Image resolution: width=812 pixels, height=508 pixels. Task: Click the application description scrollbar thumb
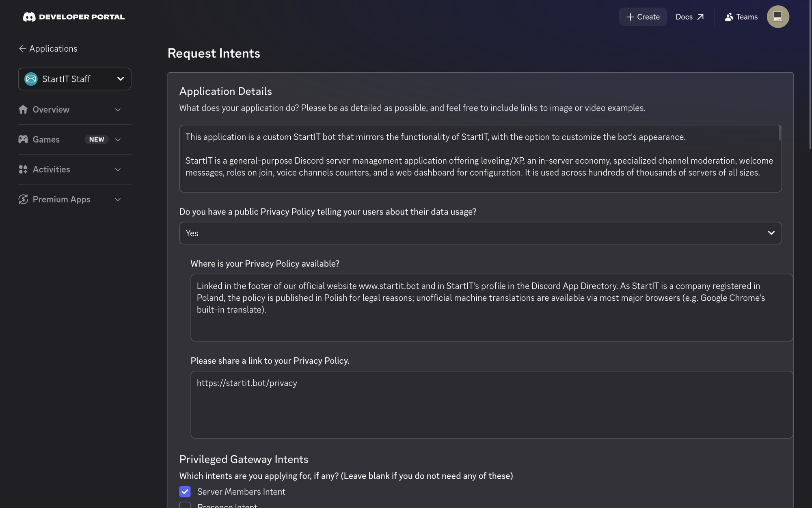coord(780,133)
